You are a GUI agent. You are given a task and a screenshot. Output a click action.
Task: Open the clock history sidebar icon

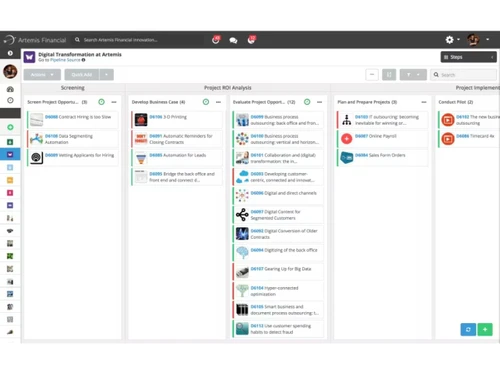pos(10,100)
